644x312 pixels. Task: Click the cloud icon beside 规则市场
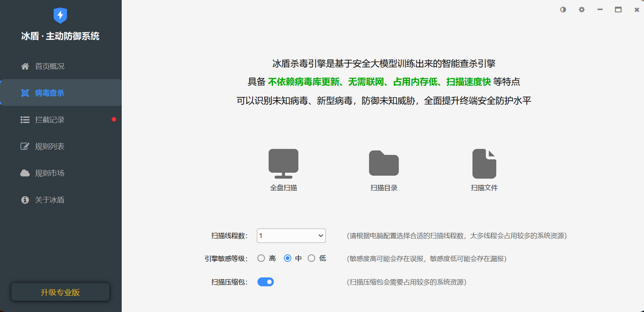click(25, 173)
